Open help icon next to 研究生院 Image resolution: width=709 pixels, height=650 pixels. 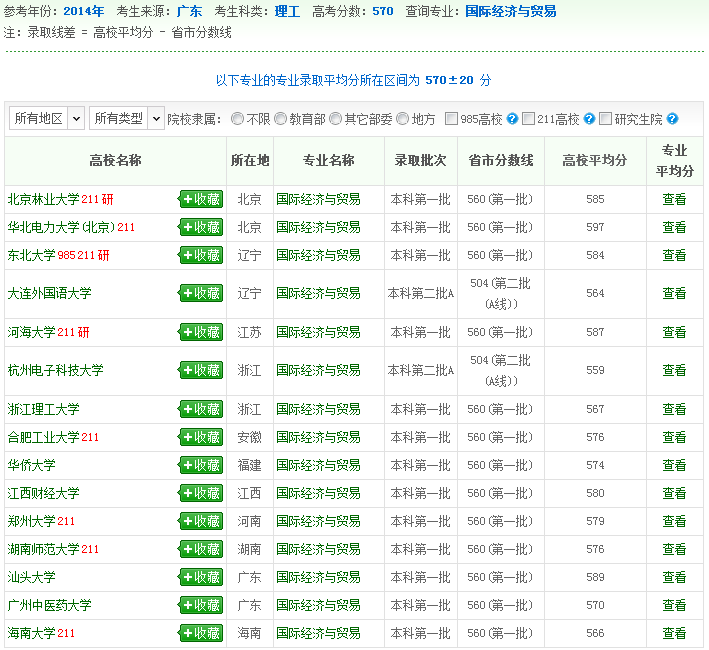click(672, 119)
